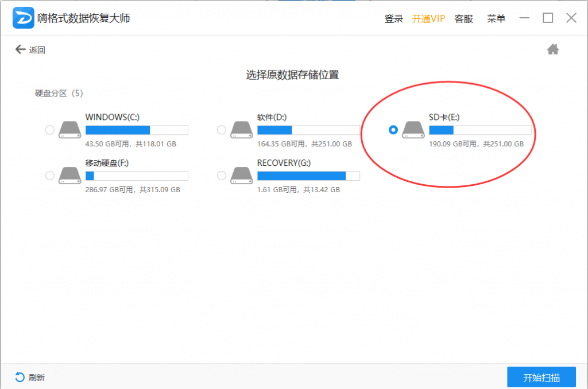This screenshot has width=588, height=389.
Task: Maximize the application window
Action: pyautogui.click(x=548, y=18)
